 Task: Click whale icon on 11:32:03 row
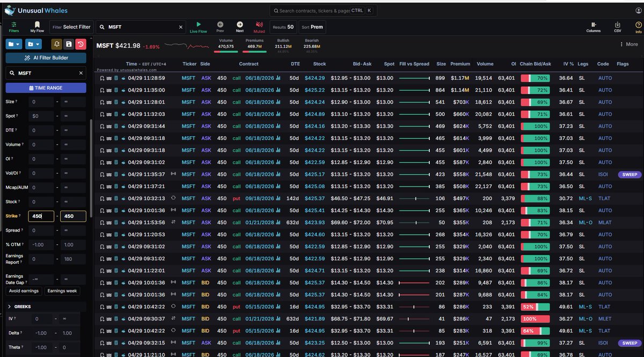point(124,114)
